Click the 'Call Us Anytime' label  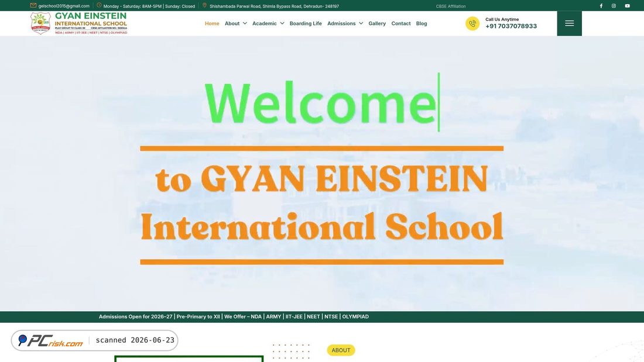tap(502, 19)
